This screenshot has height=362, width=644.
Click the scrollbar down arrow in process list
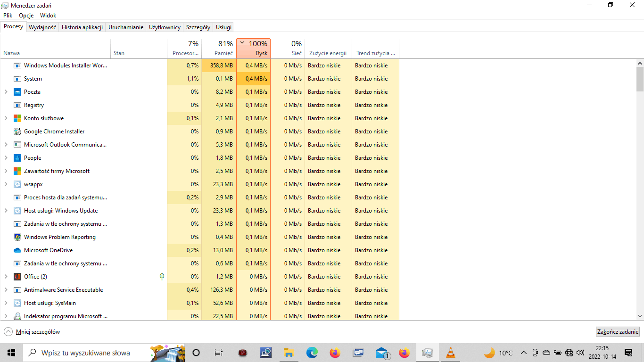click(x=640, y=316)
